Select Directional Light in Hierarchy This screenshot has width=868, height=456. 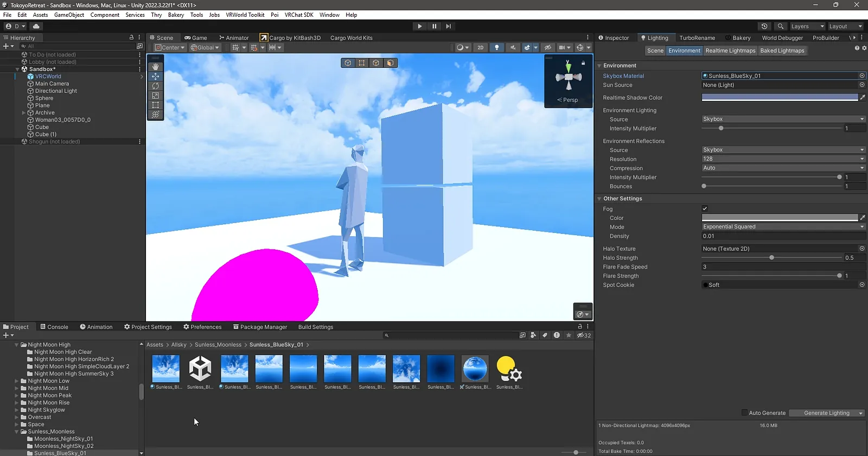click(56, 91)
